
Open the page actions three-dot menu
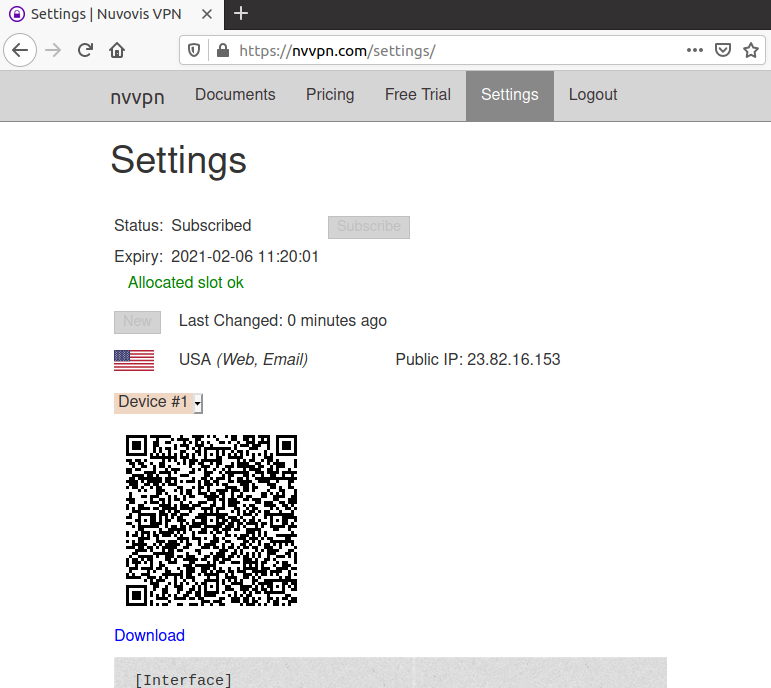click(x=694, y=50)
